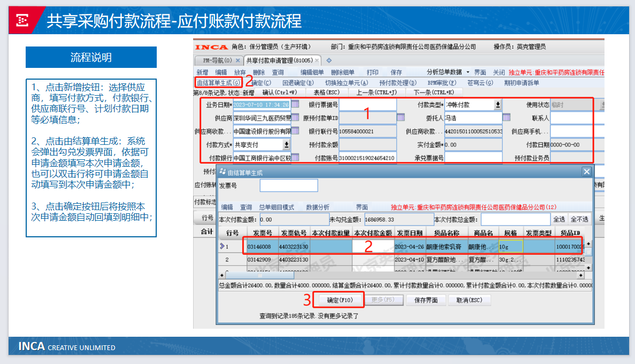
Task: Click 由结算单生成(G) toolbar button
Action: click(219, 82)
